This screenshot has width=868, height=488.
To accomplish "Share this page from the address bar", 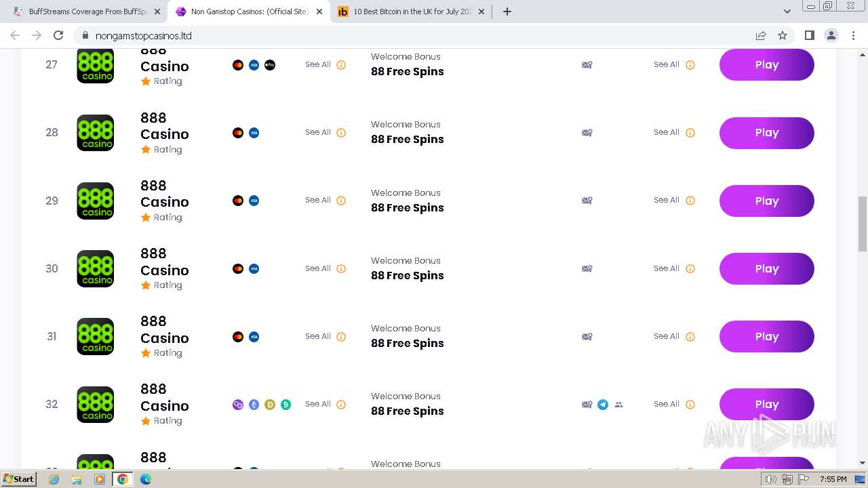I will (x=761, y=35).
